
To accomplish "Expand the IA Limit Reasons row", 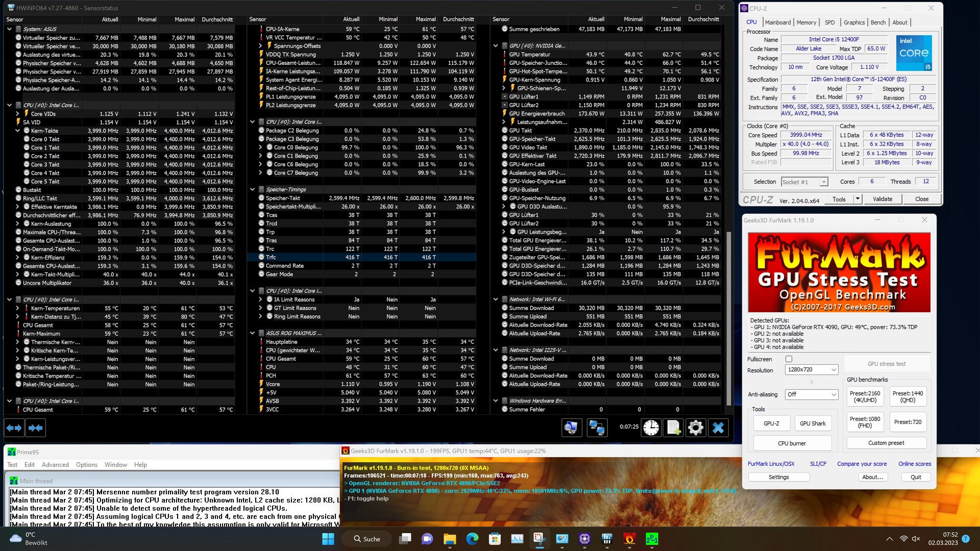I will point(260,299).
